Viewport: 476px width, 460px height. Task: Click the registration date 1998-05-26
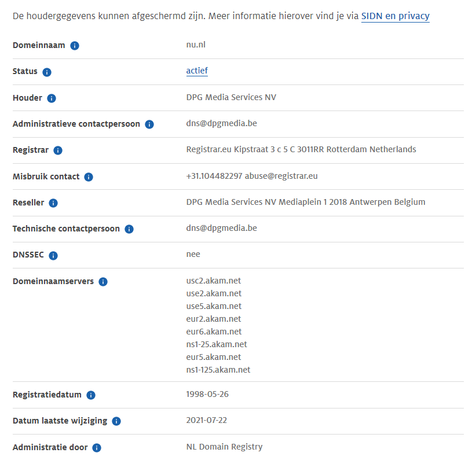click(x=207, y=394)
